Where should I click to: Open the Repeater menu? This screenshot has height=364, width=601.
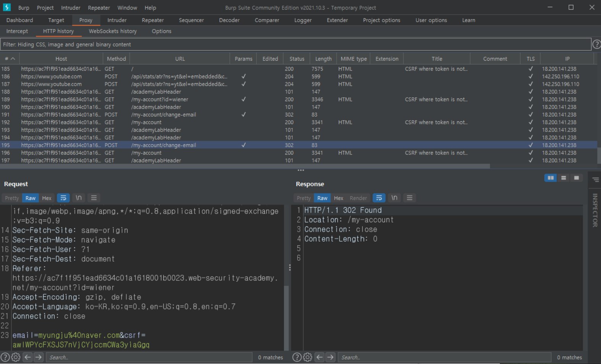point(99,8)
